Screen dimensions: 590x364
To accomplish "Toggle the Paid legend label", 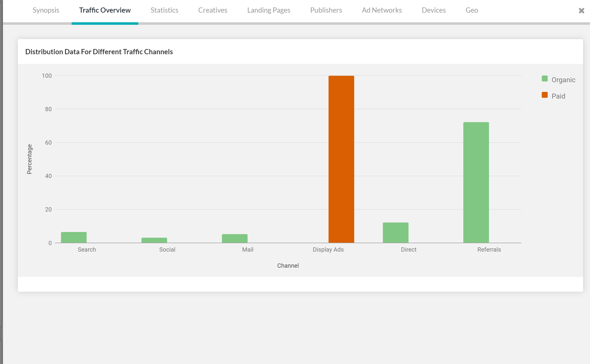I will [x=558, y=96].
